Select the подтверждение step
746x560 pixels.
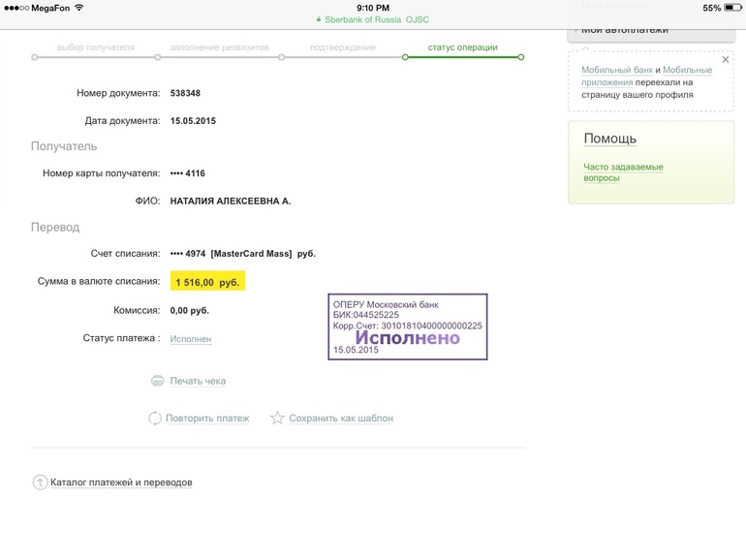(x=343, y=47)
